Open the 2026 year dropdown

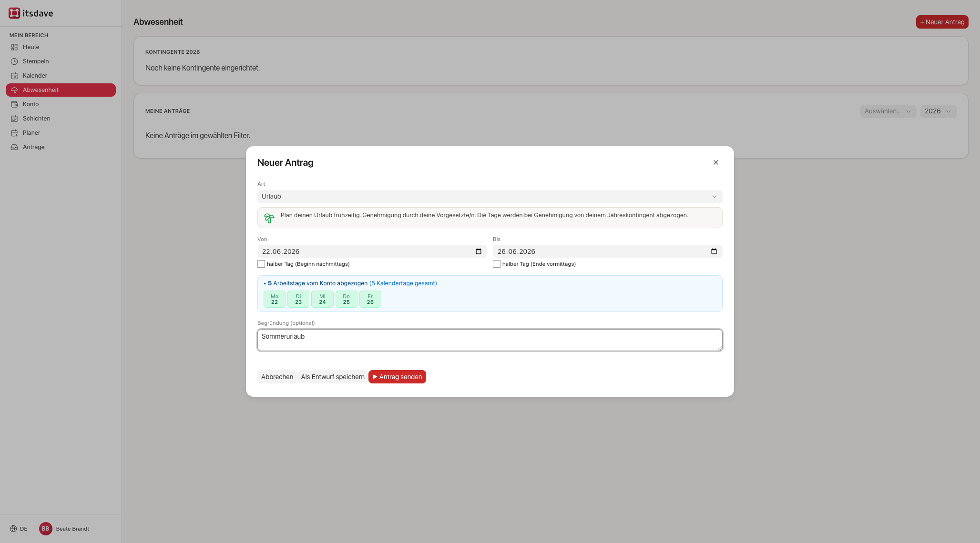coord(938,111)
